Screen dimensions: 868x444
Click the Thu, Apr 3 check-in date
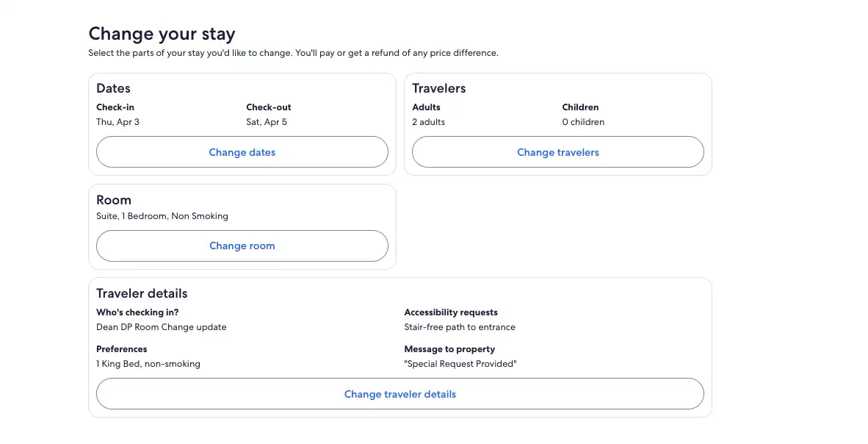[x=118, y=122]
